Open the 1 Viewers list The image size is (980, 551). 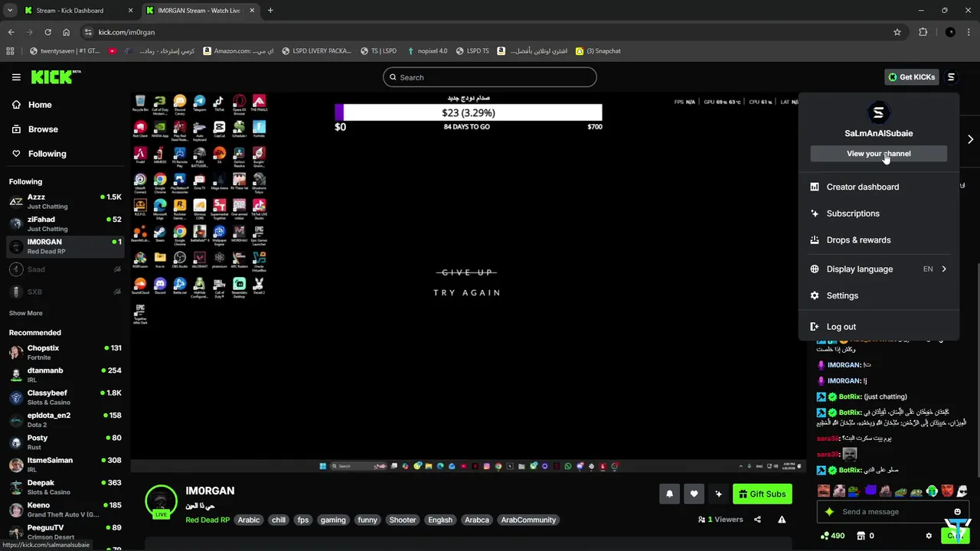pyautogui.click(x=720, y=520)
